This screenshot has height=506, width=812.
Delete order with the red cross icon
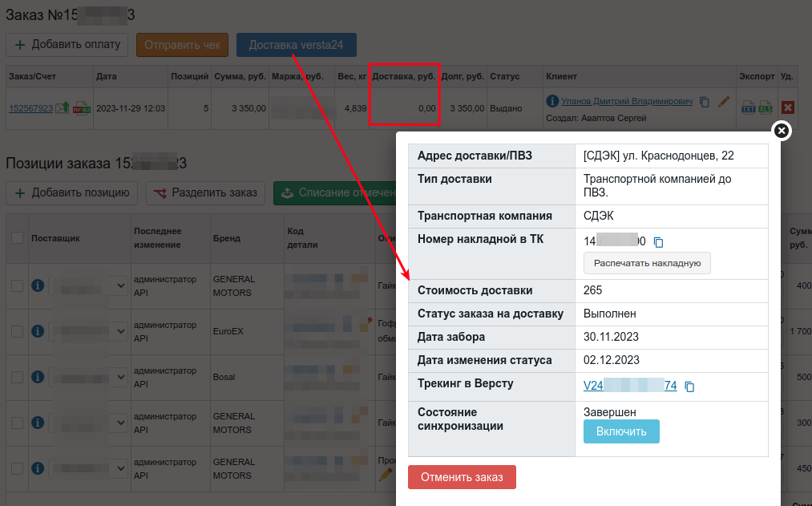[788, 107]
